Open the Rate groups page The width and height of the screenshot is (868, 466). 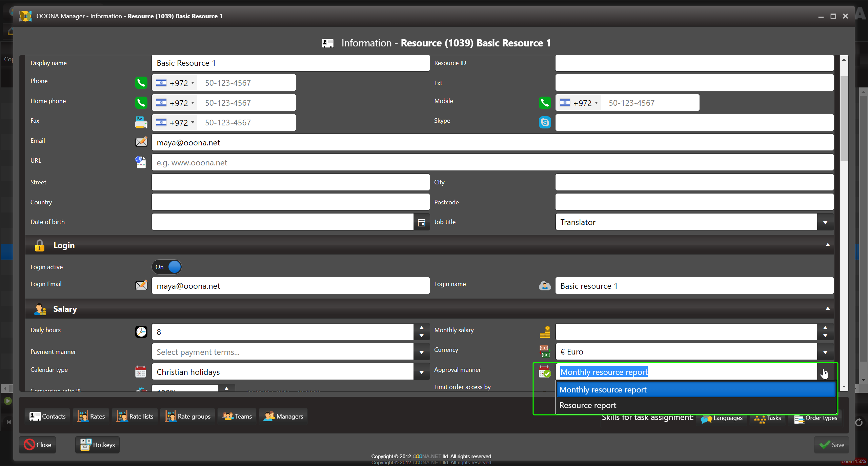pos(188,417)
